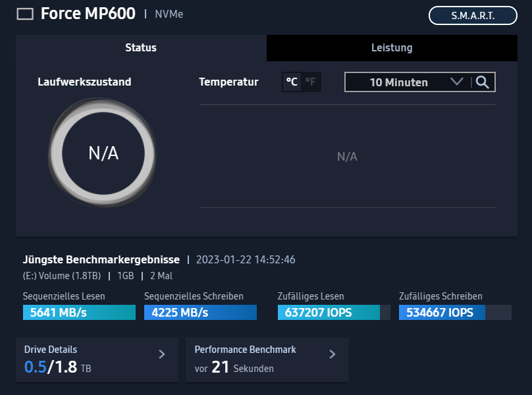
Task: Select Celsius temperature unit
Action: point(292,82)
